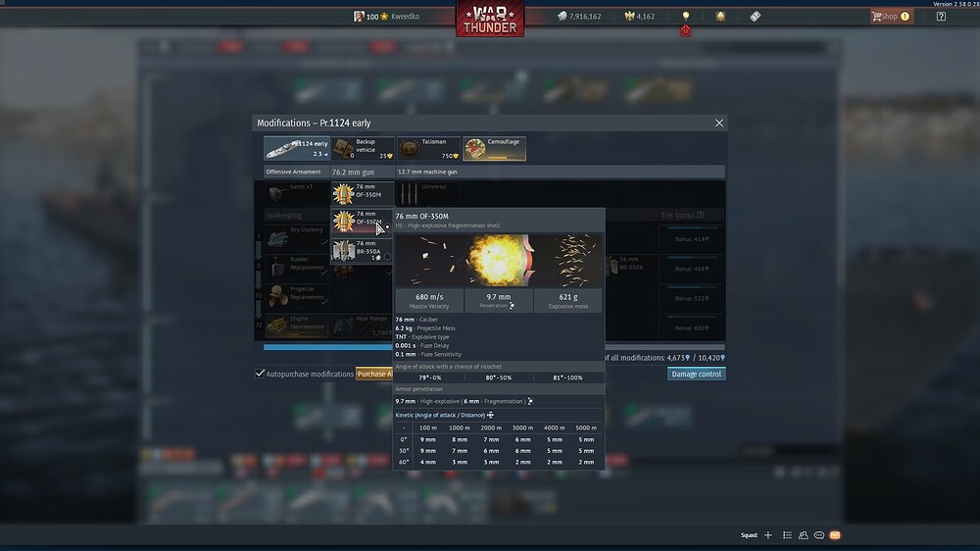Expand the 76 mm OF-350M shell selector
The width and height of the screenshot is (980, 551).
(x=363, y=193)
